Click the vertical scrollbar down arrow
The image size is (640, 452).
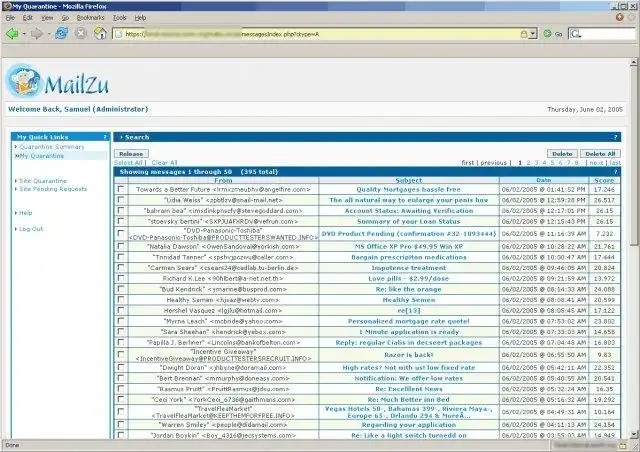tap(633, 434)
